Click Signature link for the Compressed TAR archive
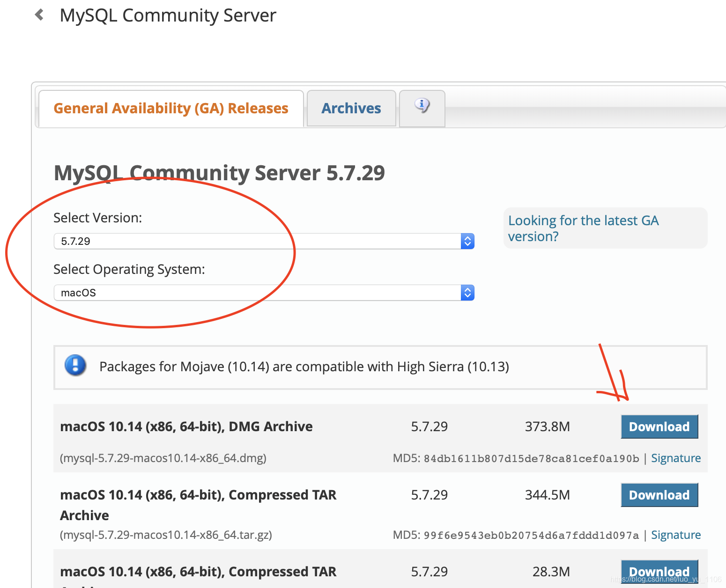The image size is (726, 588). 676,535
